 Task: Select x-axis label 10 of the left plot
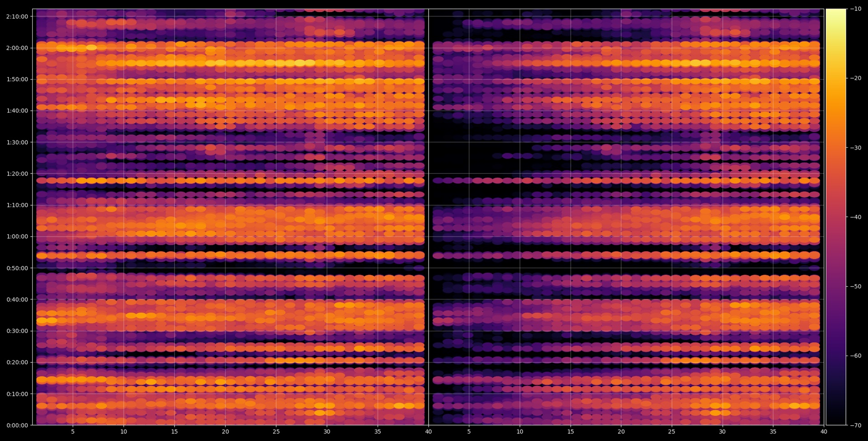(x=123, y=432)
